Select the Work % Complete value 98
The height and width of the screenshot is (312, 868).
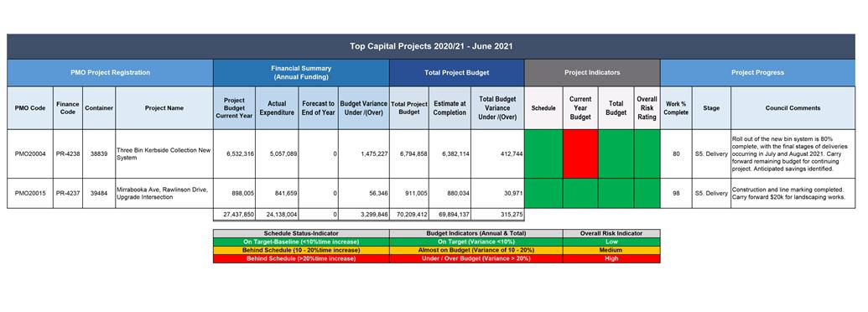[676, 193]
